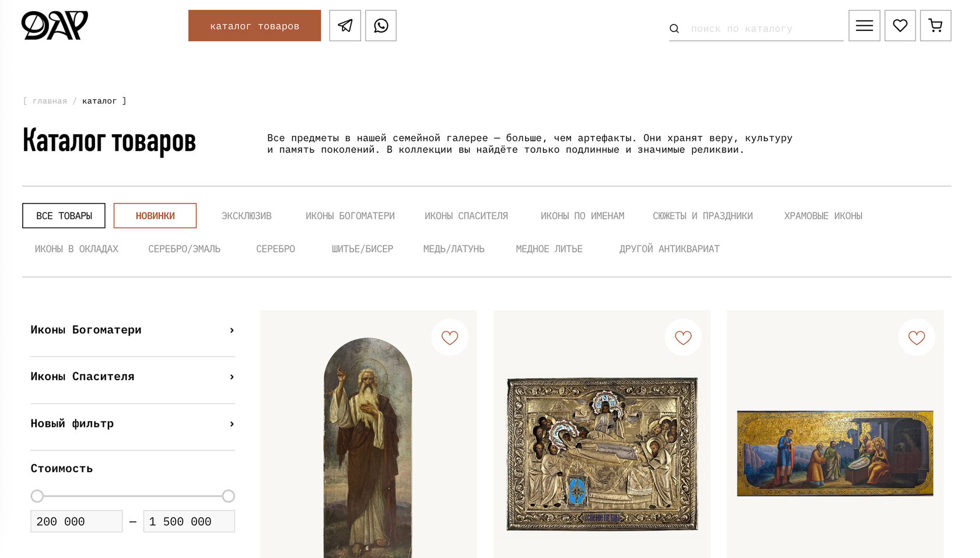
Task: Select the ИКОНЫ СПАСИТЕЛЯ category tab
Action: pyautogui.click(x=466, y=216)
